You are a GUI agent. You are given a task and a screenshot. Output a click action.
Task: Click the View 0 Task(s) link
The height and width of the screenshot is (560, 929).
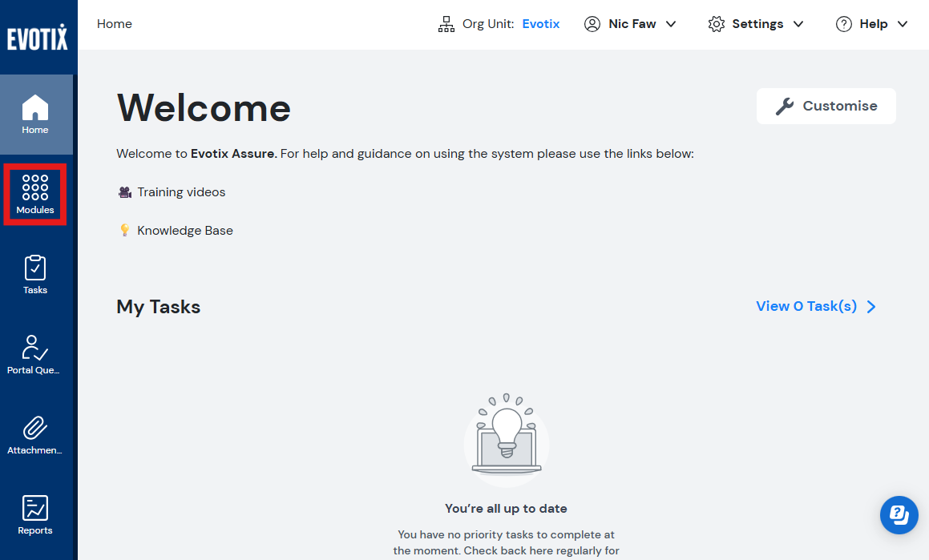tap(806, 306)
